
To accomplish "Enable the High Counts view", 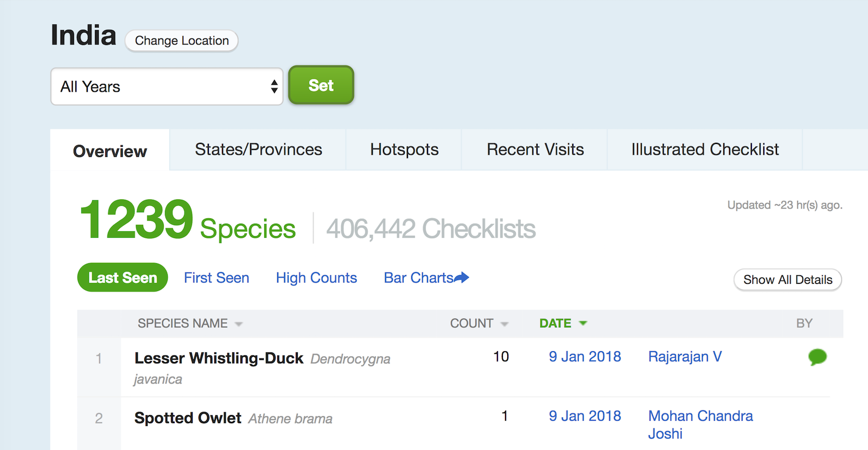I will click(x=316, y=277).
